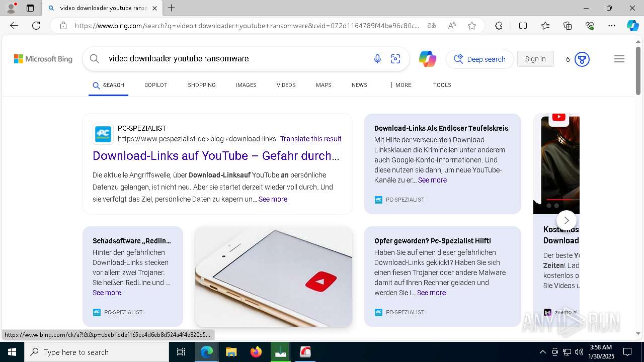This screenshot has height=362, width=644.
Task: Select the SEARCH tab
Action: [x=108, y=85]
